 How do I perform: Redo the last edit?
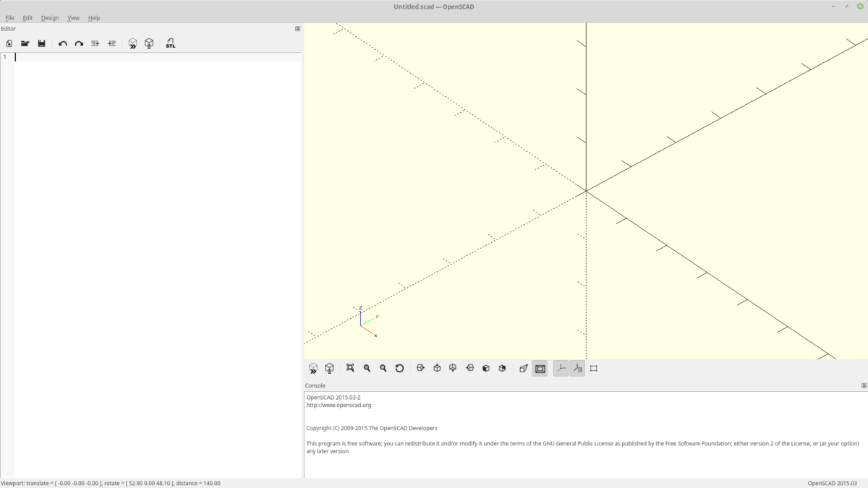(x=79, y=43)
